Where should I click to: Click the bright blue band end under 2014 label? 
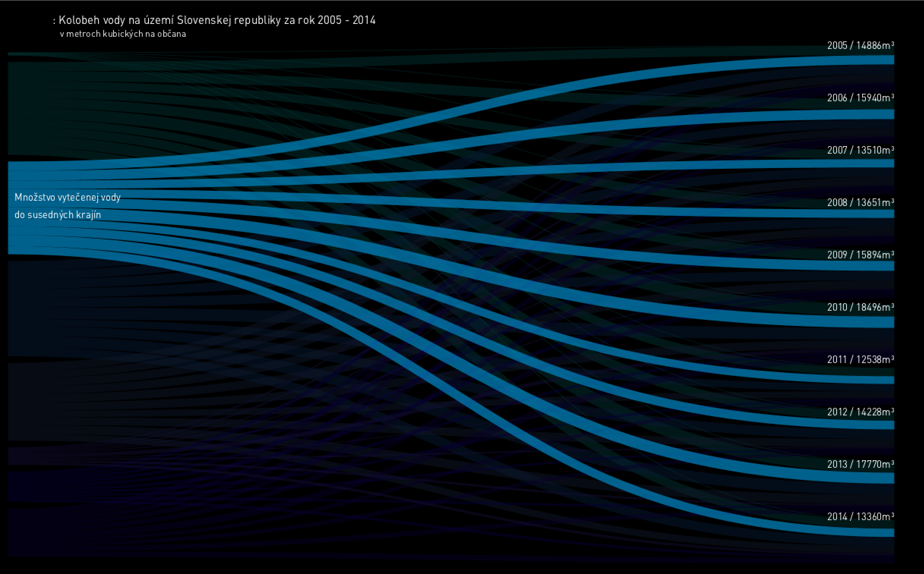885,532
